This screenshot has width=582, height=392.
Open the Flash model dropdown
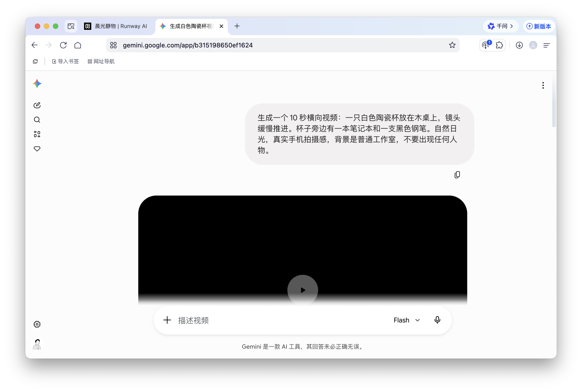click(x=407, y=320)
